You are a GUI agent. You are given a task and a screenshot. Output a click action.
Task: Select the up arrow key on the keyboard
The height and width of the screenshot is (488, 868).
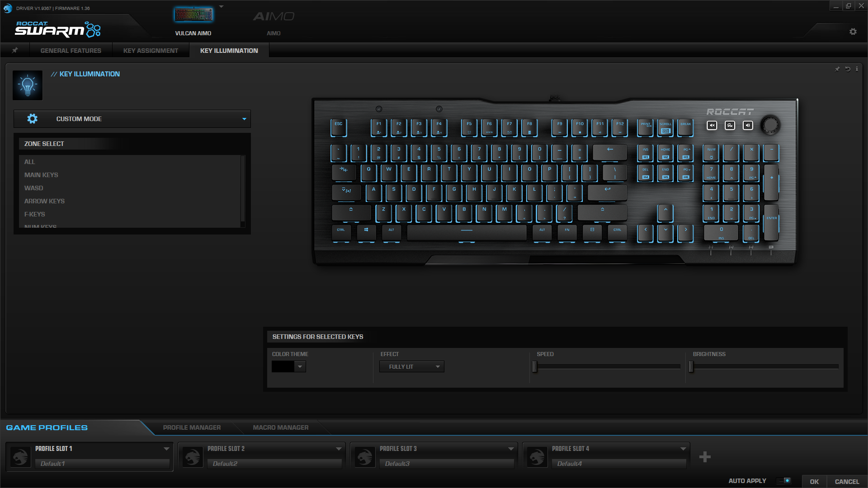(x=665, y=213)
